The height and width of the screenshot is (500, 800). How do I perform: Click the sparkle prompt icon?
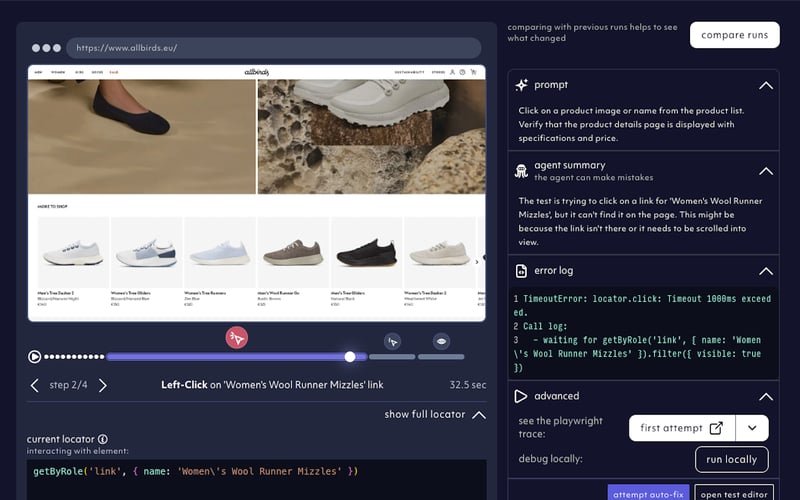point(521,85)
